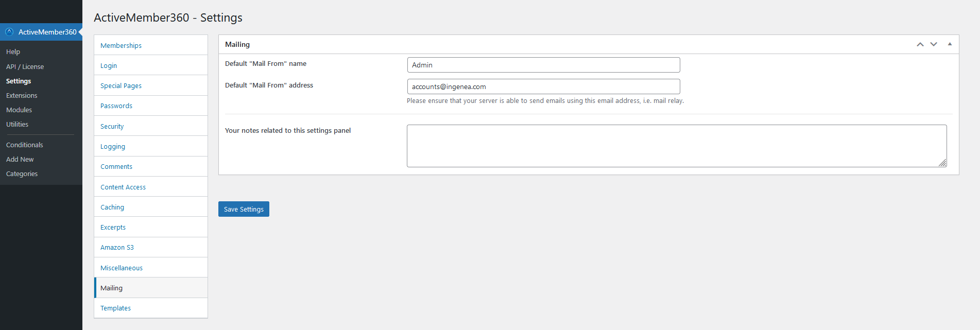
Task: Click the 'Default "Mail From" address' label
Action: click(x=269, y=85)
